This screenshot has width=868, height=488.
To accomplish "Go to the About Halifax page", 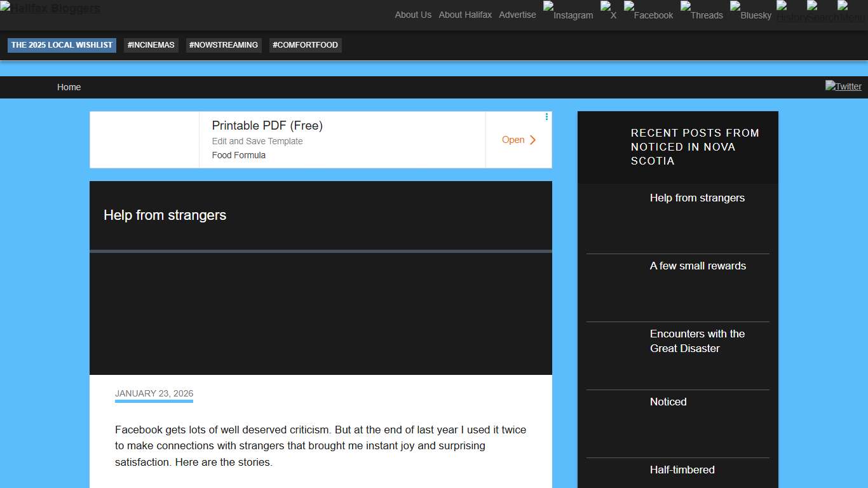I will pyautogui.click(x=465, y=15).
